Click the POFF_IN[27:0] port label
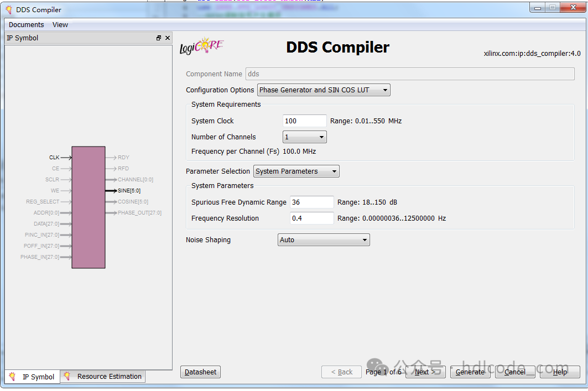 coord(41,246)
